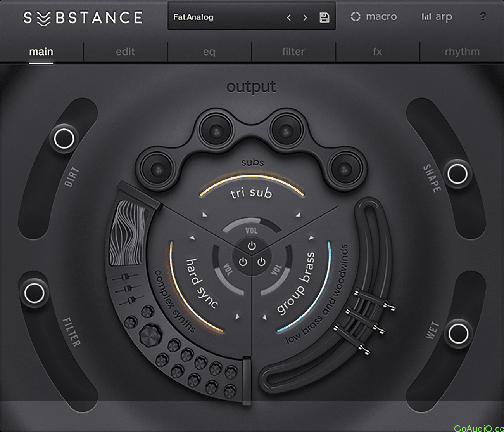
Task: Click the previous preset arrow
Action: 288,17
